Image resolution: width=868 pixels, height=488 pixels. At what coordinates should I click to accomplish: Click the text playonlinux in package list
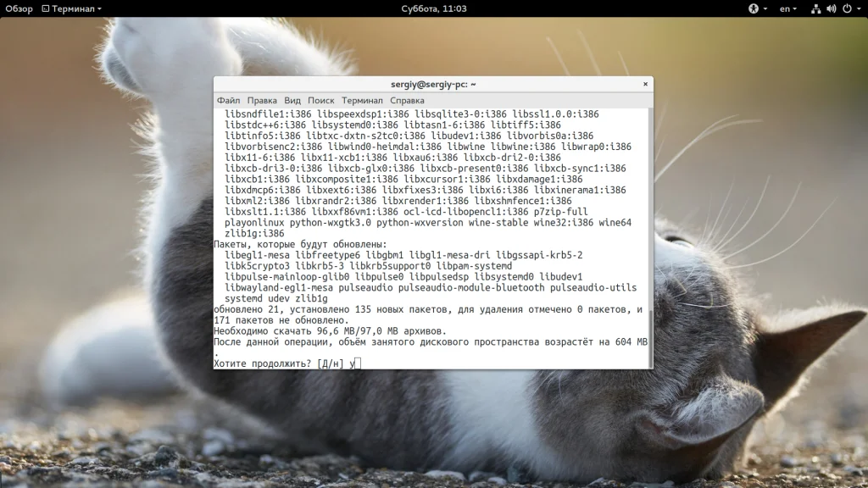click(x=254, y=223)
